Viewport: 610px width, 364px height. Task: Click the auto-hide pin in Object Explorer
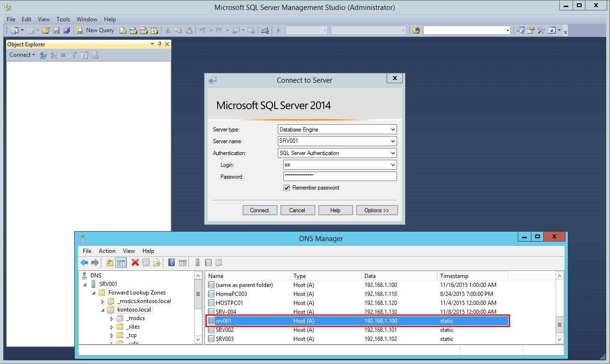[x=159, y=44]
